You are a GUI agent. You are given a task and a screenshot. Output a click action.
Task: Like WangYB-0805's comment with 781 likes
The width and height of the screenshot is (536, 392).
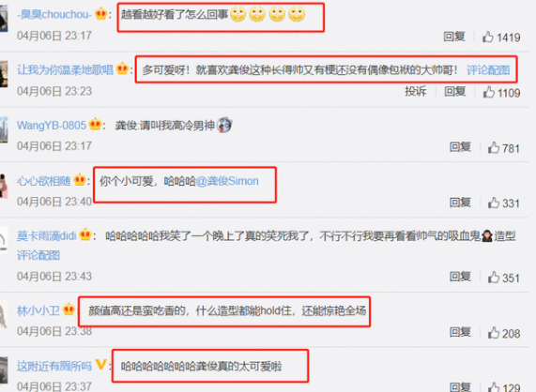494,147
